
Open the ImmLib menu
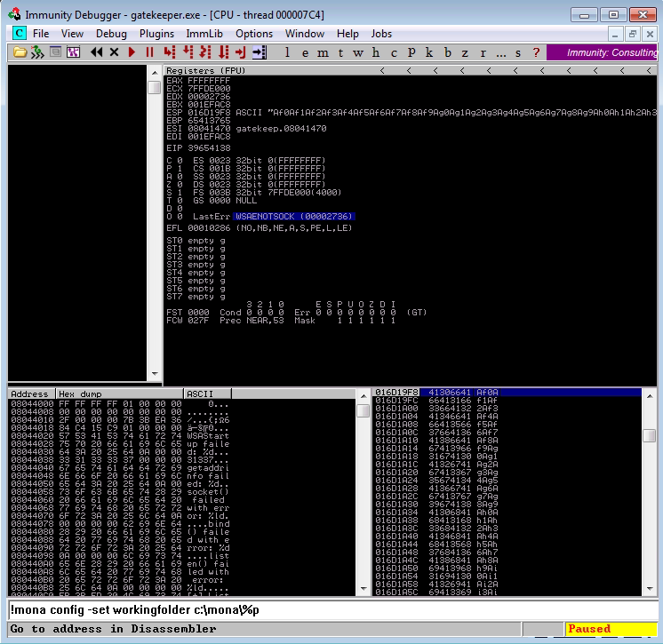[x=204, y=34]
